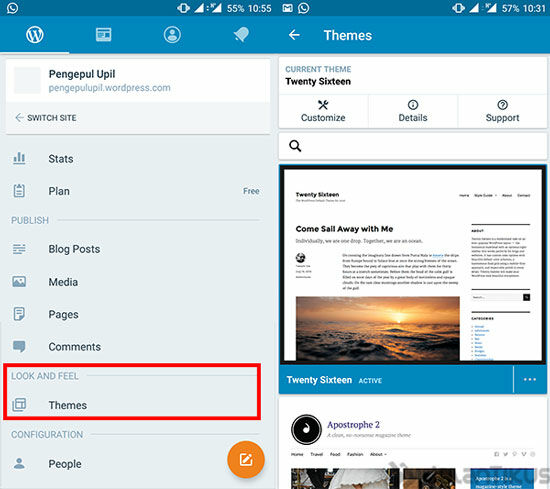
Task: Open the WordPress My Site tab
Action: click(x=35, y=35)
